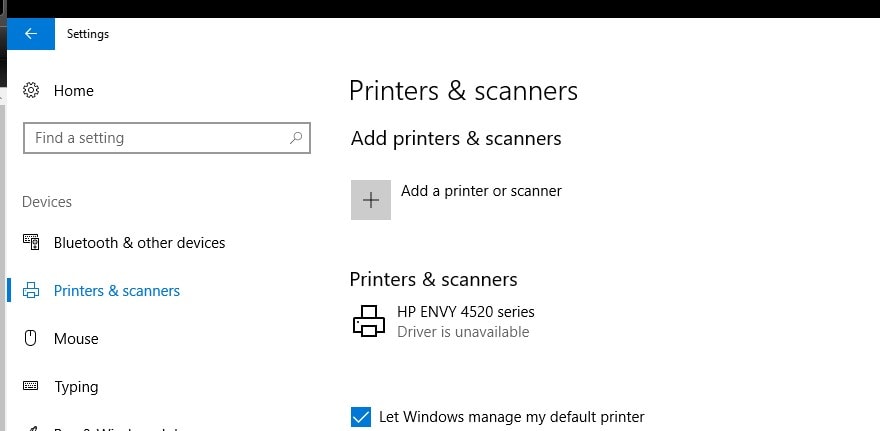This screenshot has width=880, height=431.
Task: Click the magnifier icon in search box
Action: 296,138
